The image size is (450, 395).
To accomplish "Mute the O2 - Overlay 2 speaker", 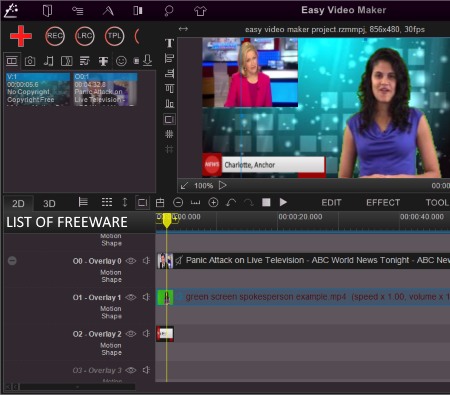I will [x=146, y=334].
